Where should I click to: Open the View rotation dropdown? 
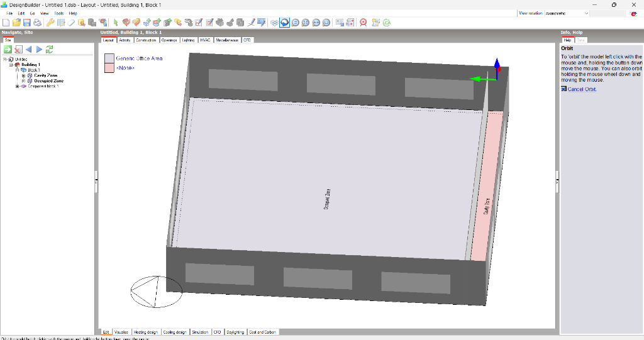coord(586,13)
